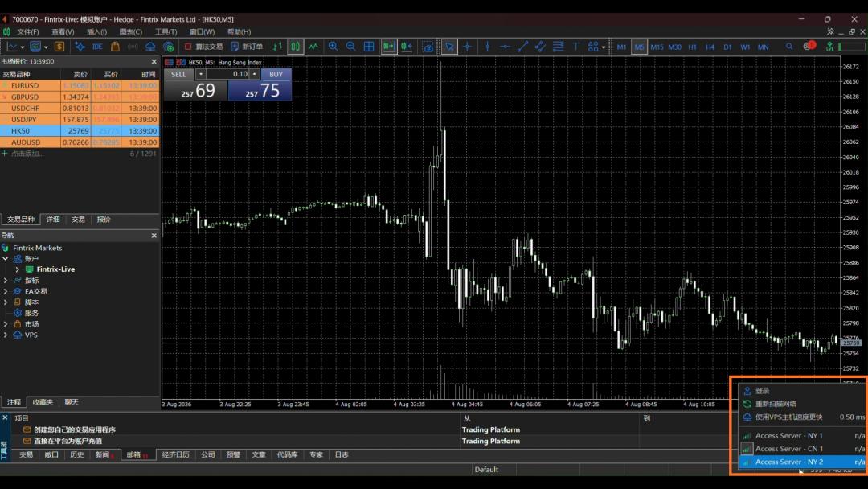The width and height of the screenshot is (868, 489).
Task: Switch to the 收藏夹 navigator tab
Action: pos(43,402)
